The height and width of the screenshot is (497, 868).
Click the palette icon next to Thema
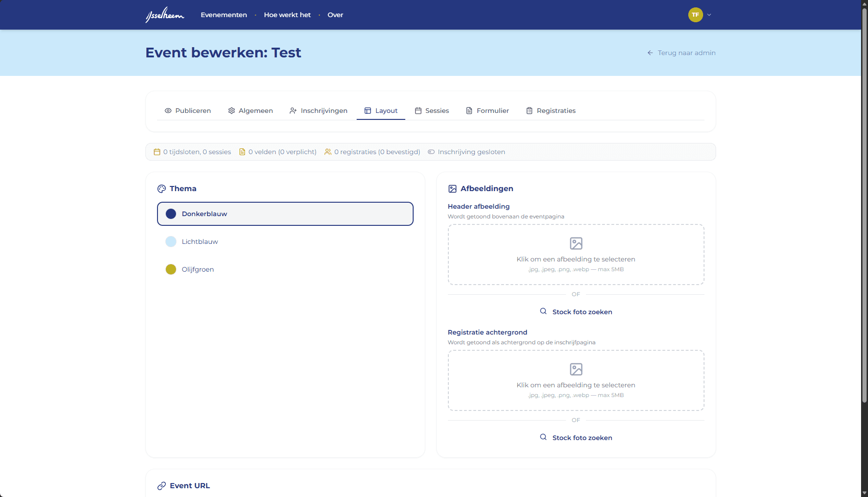point(162,189)
